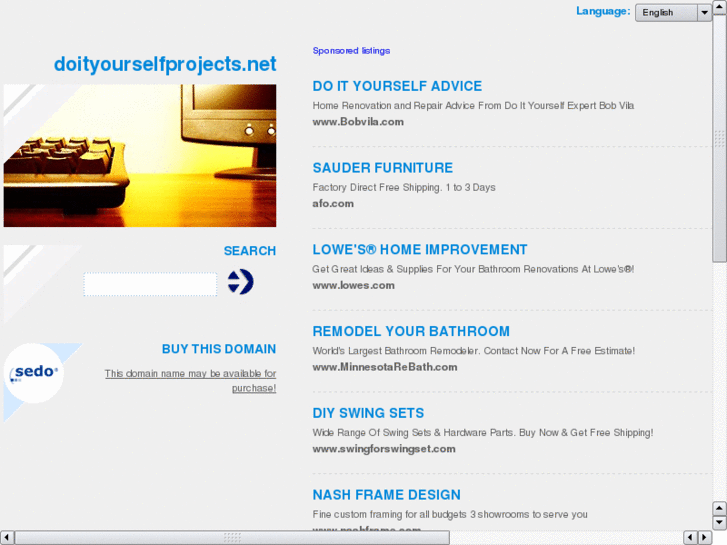Viewport: 727px width, 545px height.
Task: Open the doityourselfprojects.net title link
Action: (x=165, y=64)
